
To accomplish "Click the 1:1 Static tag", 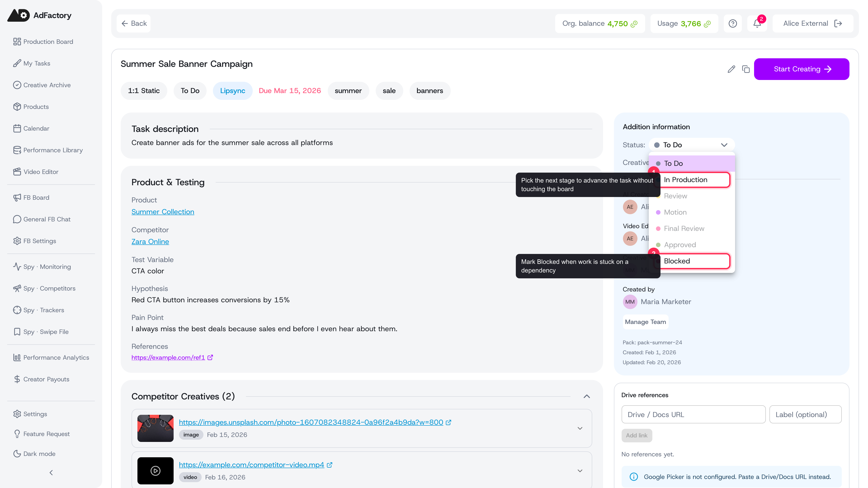I will coord(144,91).
